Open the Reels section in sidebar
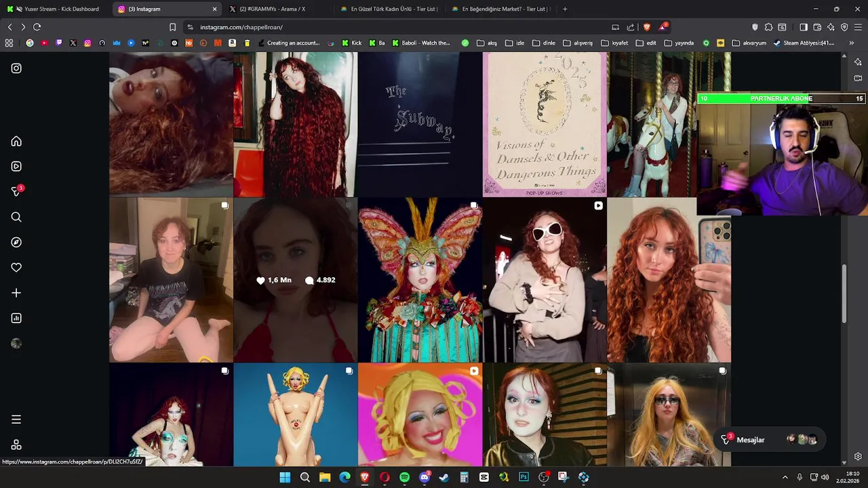868x488 pixels. [x=16, y=166]
